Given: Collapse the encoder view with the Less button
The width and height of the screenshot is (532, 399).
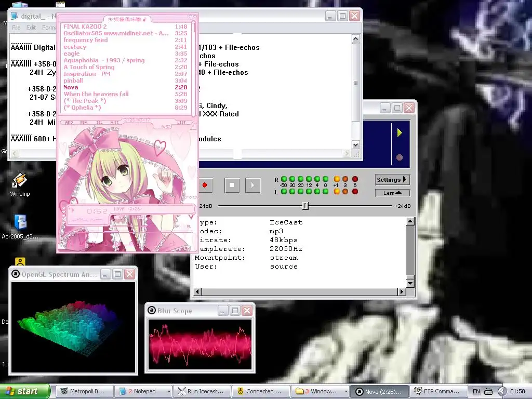Looking at the screenshot, I should (393, 193).
